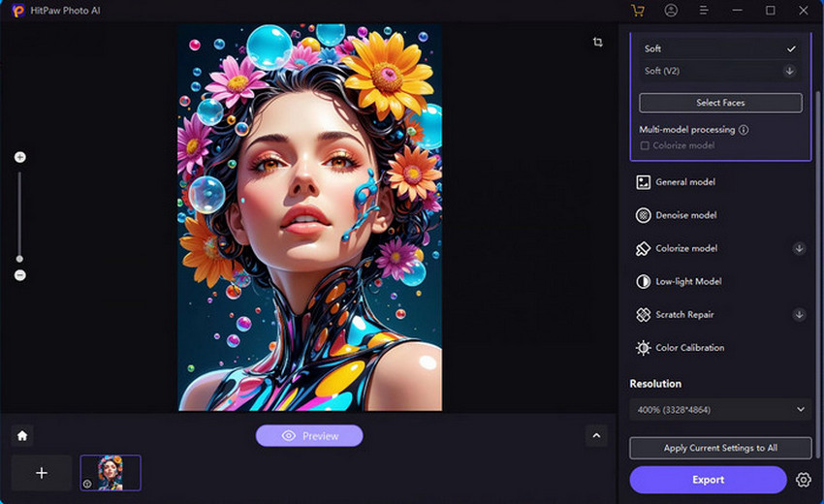Enable the Colorize model checkbox
The width and height of the screenshot is (824, 504).
pyautogui.click(x=645, y=145)
